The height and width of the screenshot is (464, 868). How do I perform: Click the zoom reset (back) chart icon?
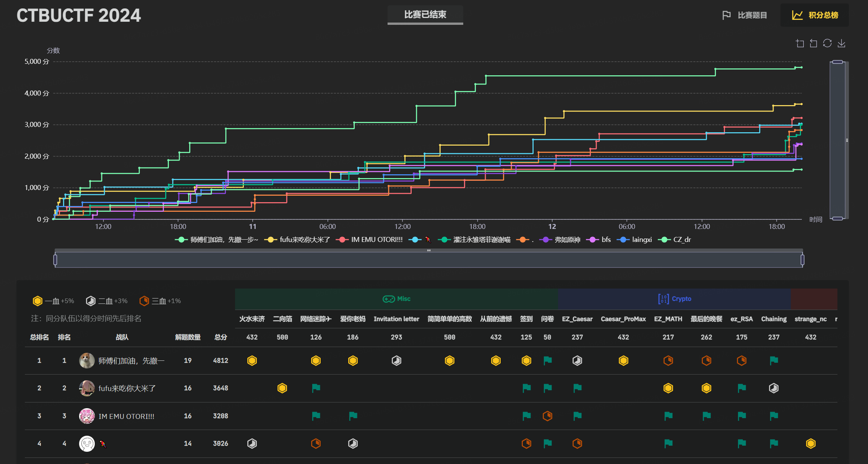pos(813,43)
